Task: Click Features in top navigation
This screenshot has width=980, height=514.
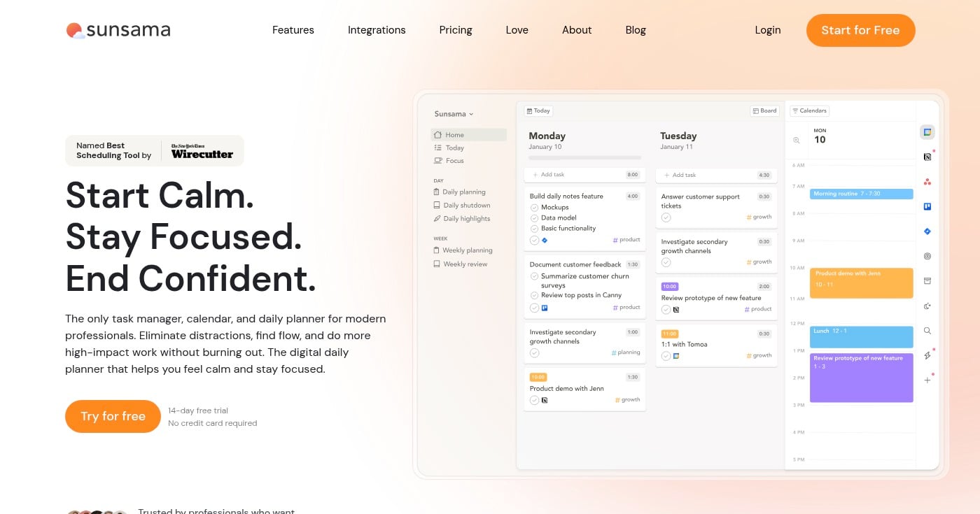Action: coord(293,30)
